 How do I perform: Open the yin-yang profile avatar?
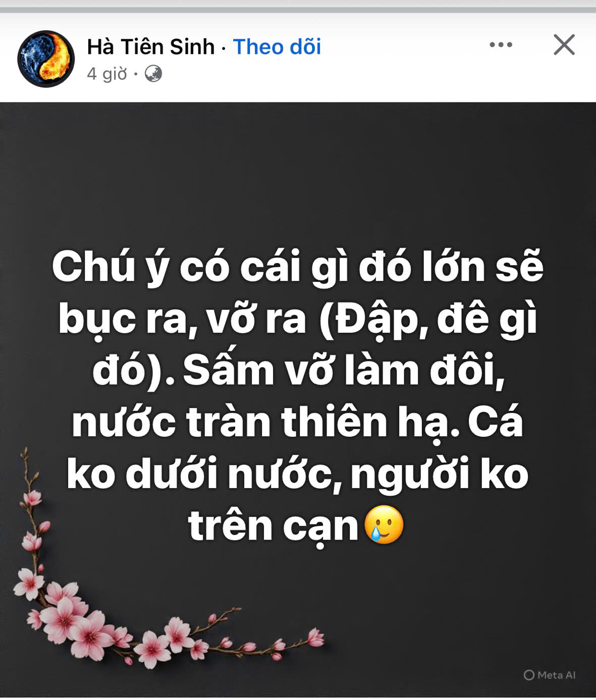pyautogui.click(x=46, y=59)
